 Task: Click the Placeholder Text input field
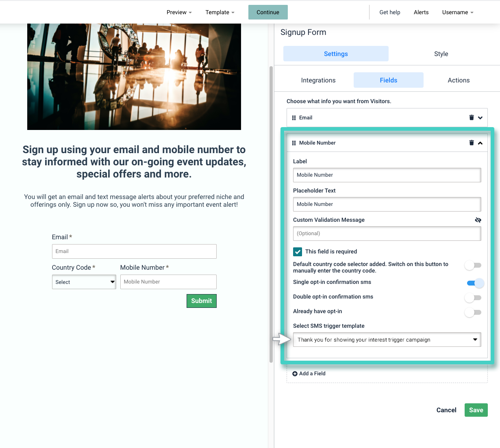click(x=387, y=204)
